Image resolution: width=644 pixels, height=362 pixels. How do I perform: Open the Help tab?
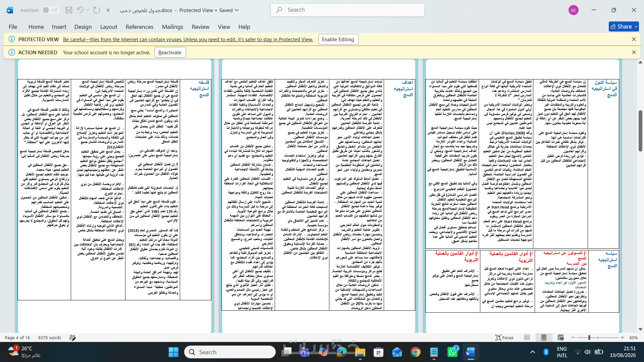click(x=244, y=27)
